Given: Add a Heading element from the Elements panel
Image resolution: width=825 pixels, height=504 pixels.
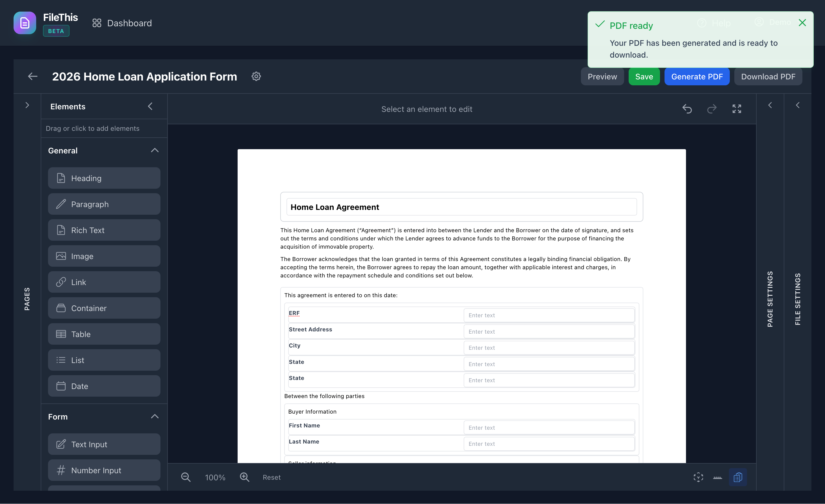Looking at the screenshot, I should click(104, 178).
